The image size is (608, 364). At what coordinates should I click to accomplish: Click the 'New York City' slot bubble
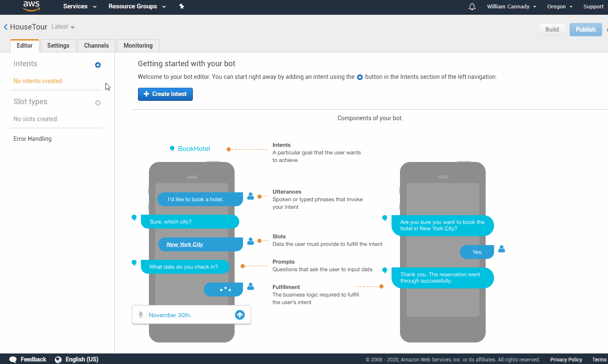click(200, 244)
